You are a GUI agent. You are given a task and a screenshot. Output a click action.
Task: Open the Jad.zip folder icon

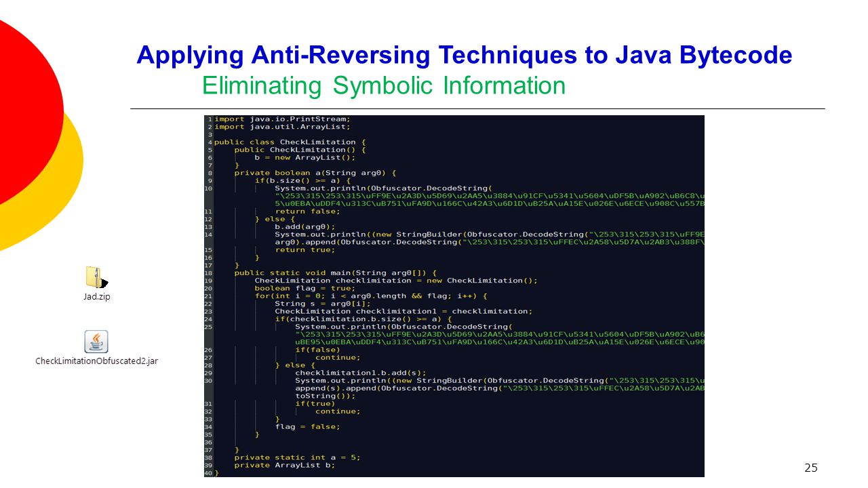point(96,277)
